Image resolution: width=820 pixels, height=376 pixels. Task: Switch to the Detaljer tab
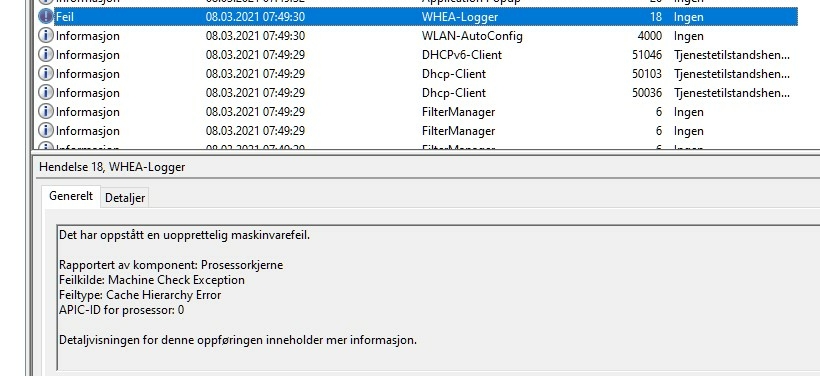(x=125, y=198)
